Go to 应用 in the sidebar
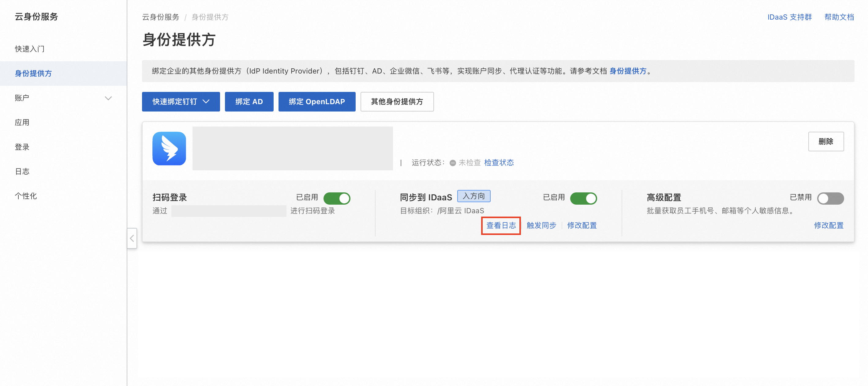 point(22,123)
